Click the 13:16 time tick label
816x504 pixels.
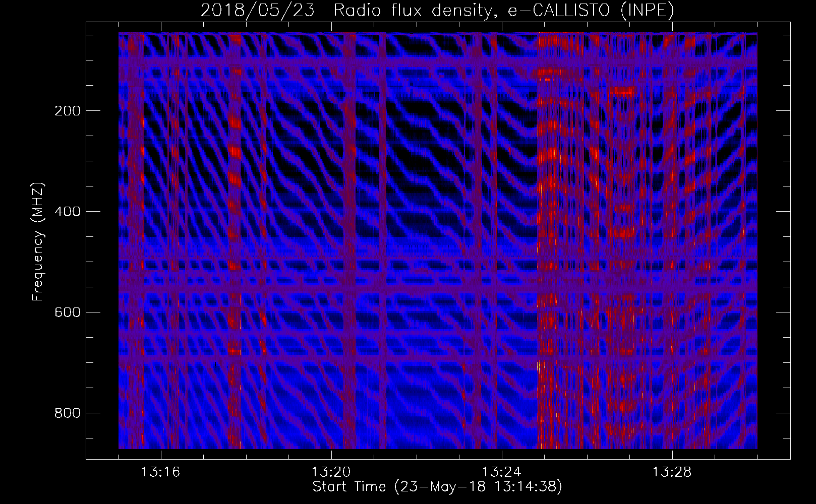(x=160, y=472)
